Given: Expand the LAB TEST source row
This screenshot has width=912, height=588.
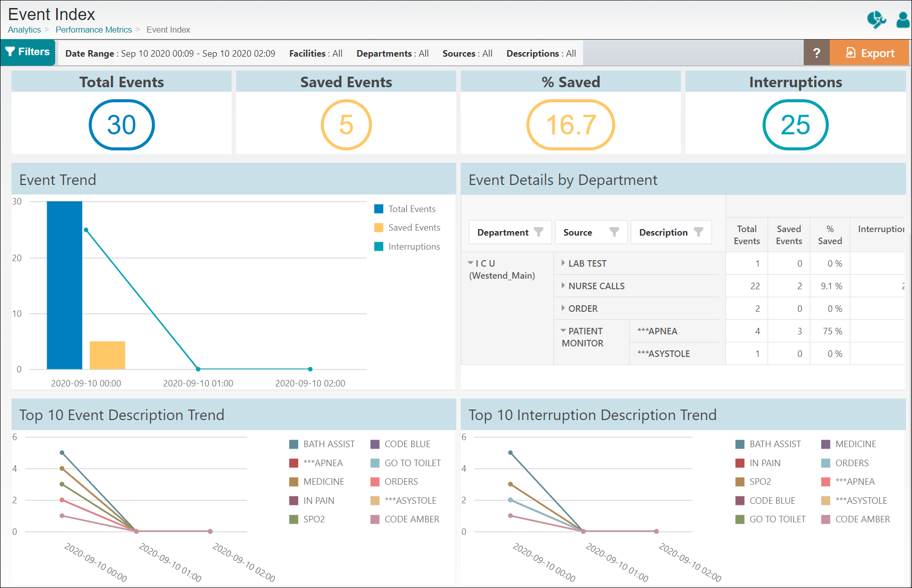Looking at the screenshot, I should [x=563, y=263].
